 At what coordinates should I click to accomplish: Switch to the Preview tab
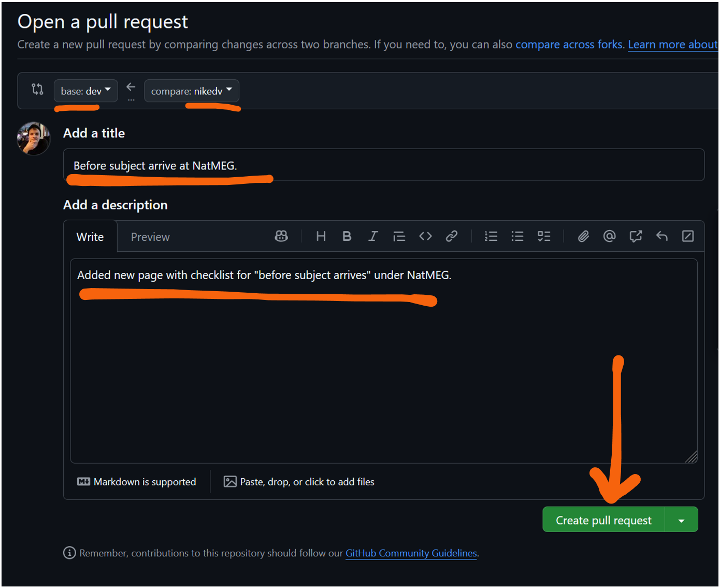(150, 237)
